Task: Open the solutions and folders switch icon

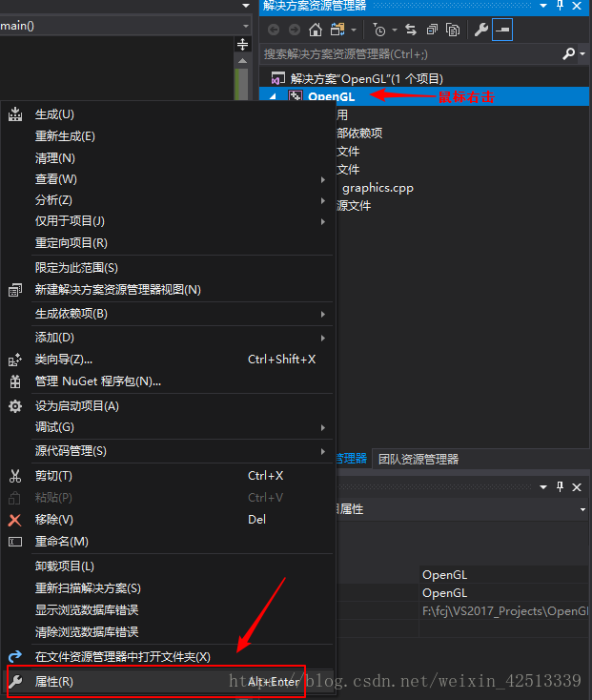Action: click(337, 30)
